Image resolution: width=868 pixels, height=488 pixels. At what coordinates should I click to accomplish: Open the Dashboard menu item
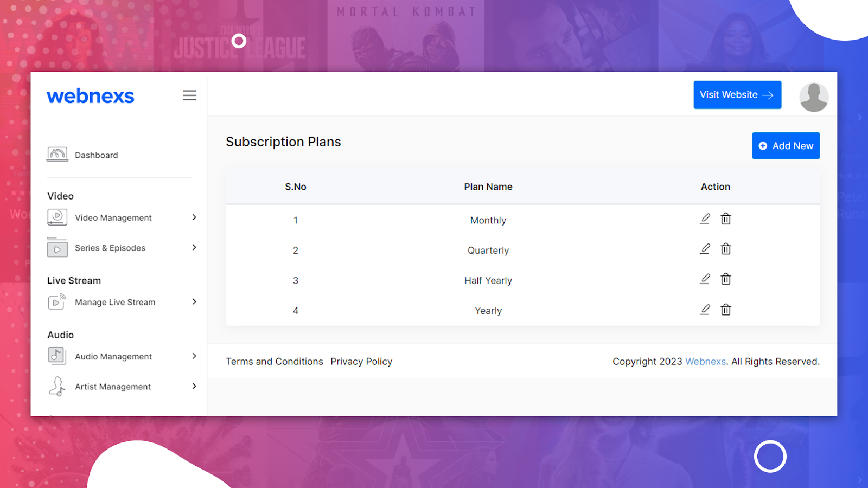coord(97,155)
